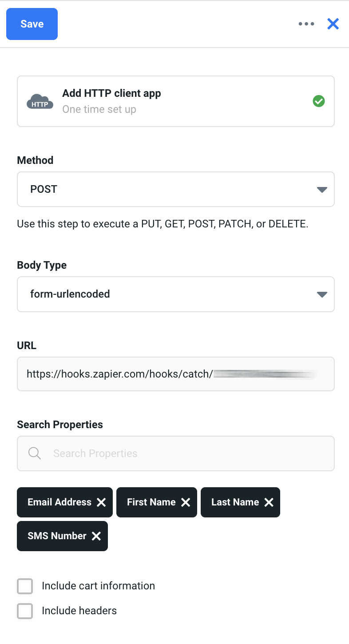Click the HTTP cloud icon
This screenshot has width=349, height=644.
pyautogui.click(x=40, y=102)
